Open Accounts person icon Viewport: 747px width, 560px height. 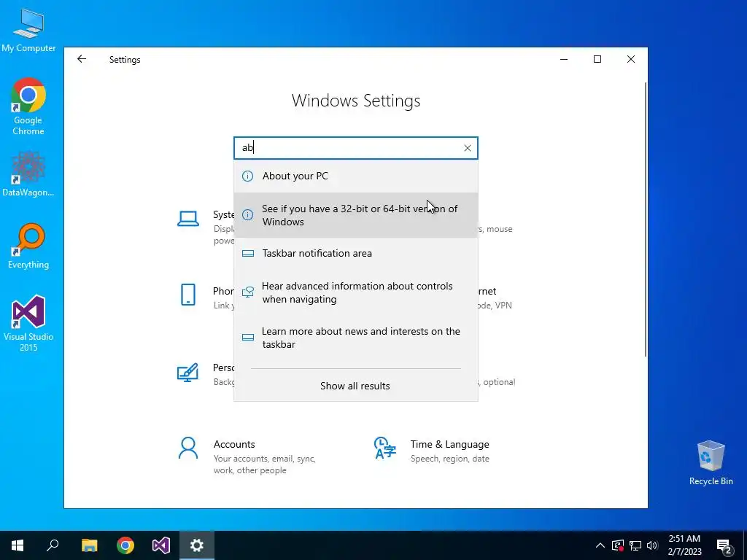coord(187,448)
